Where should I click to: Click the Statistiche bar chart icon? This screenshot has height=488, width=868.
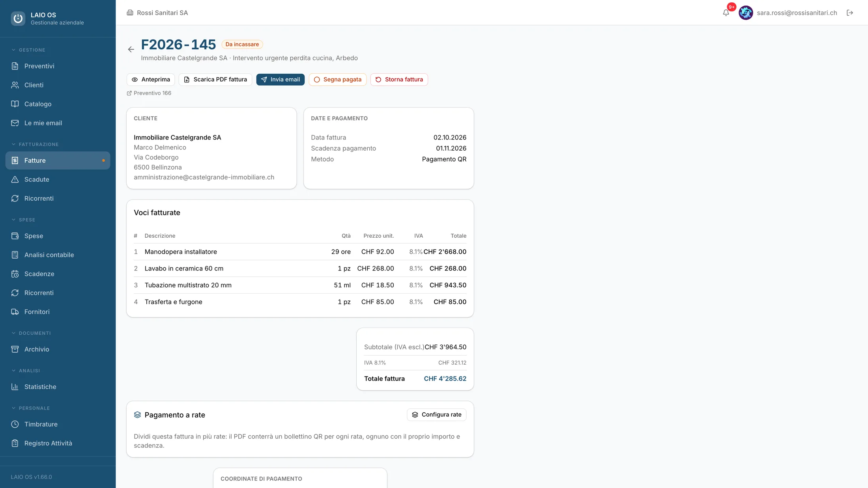(x=15, y=387)
